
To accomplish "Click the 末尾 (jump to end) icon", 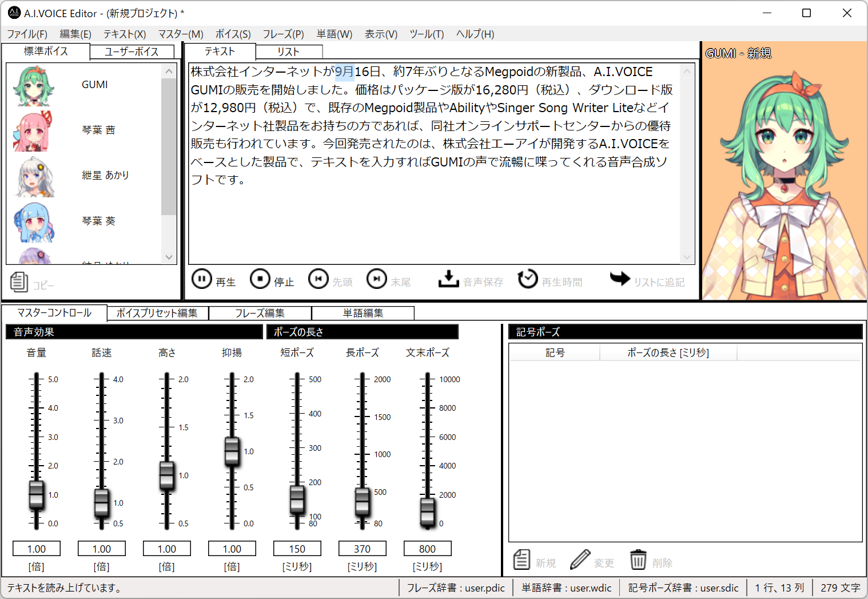I will point(377,279).
